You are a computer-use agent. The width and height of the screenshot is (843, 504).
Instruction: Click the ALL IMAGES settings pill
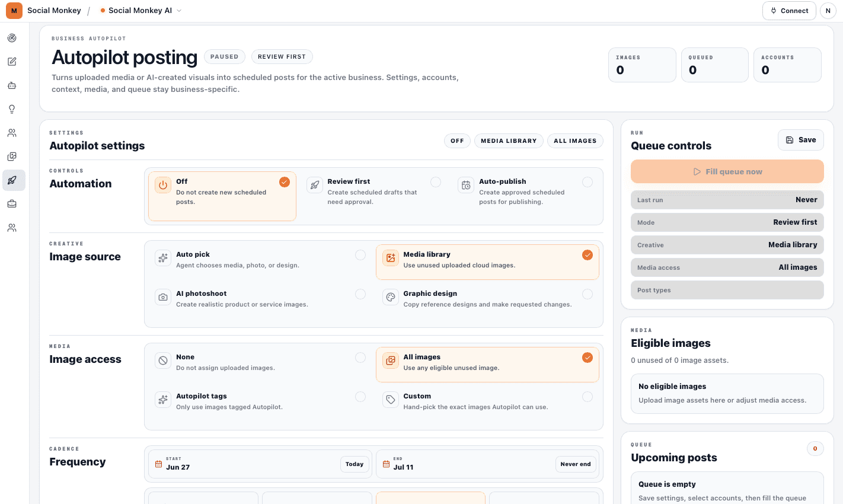click(575, 141)
